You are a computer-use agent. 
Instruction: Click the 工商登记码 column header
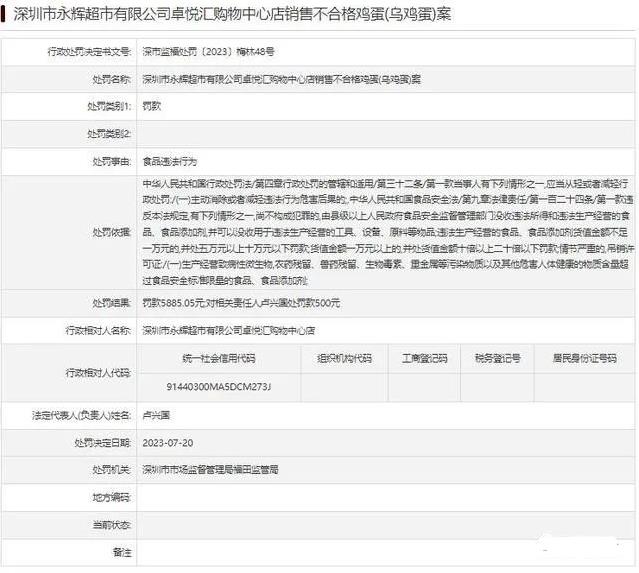coord(425,359)
